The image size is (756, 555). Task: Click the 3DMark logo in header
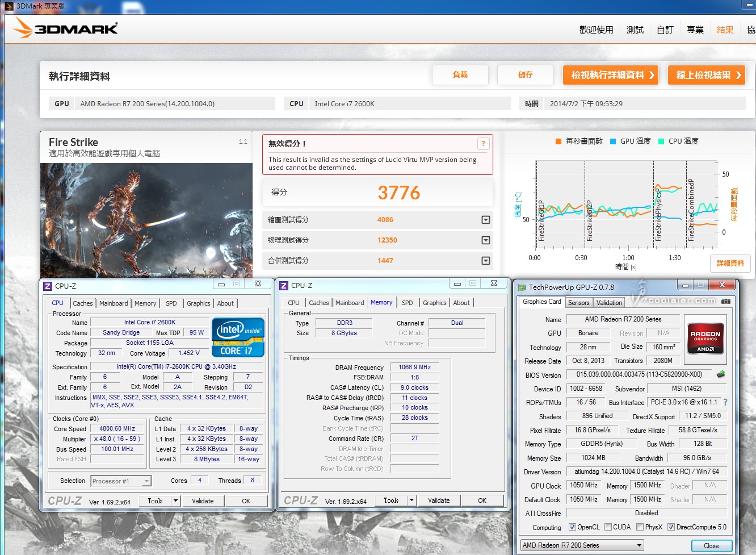[65, 28]
